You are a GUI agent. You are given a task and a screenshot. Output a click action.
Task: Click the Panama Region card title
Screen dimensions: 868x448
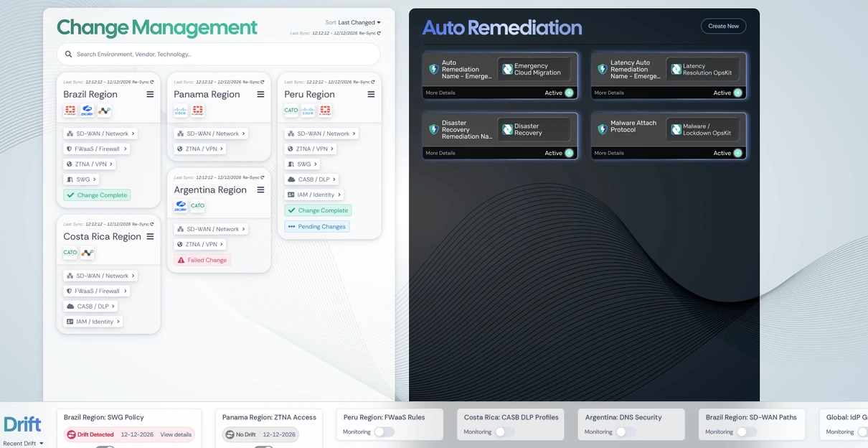pyautogui.click(x=207, y=94)
